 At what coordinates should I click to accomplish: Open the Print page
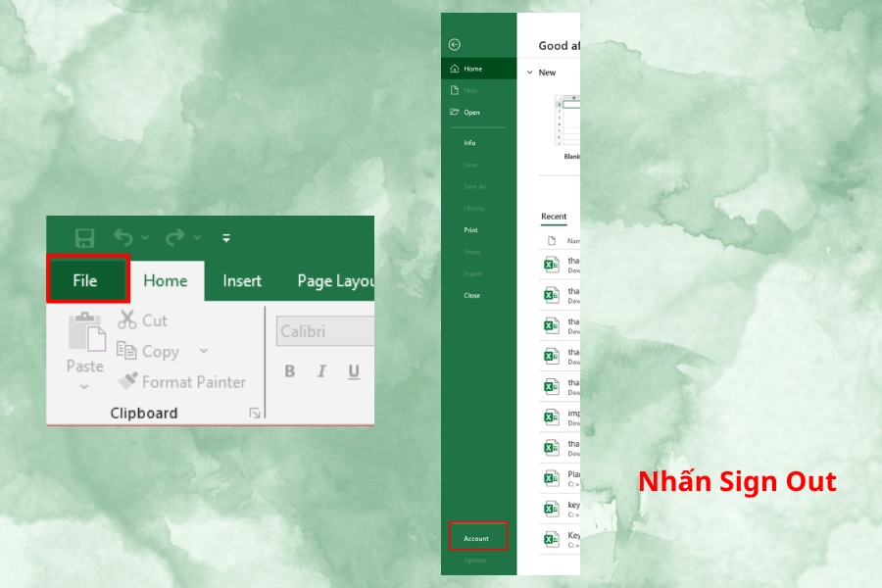click(470, 230)
